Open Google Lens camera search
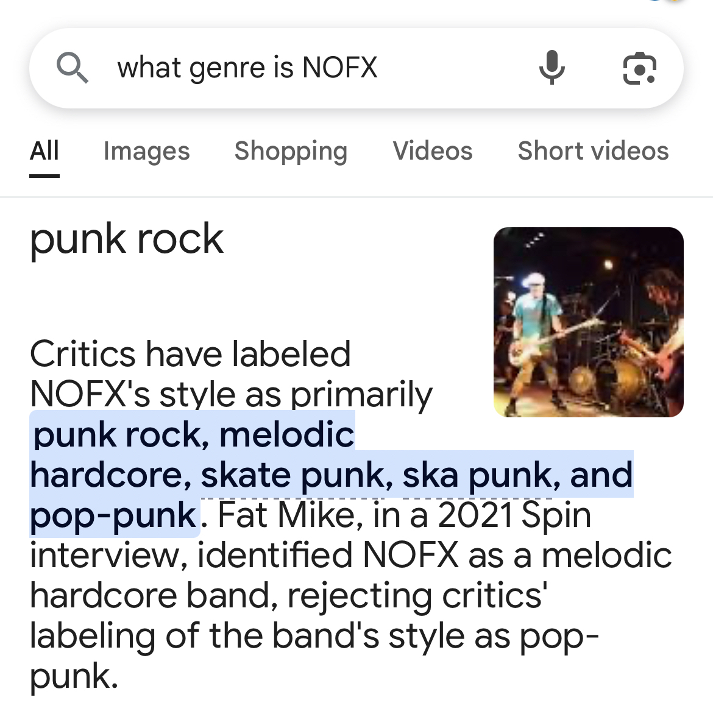Screen dimensions: 713x728 [639, 68]
